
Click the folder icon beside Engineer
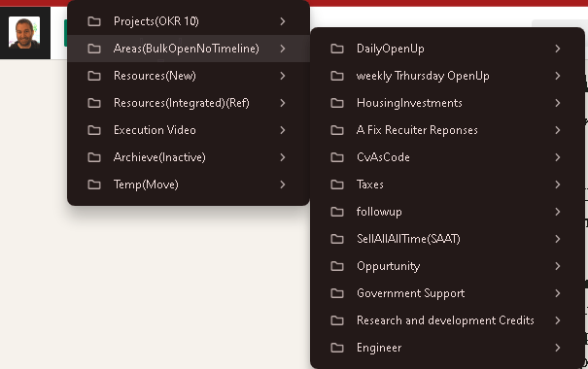tap(337, 348)
